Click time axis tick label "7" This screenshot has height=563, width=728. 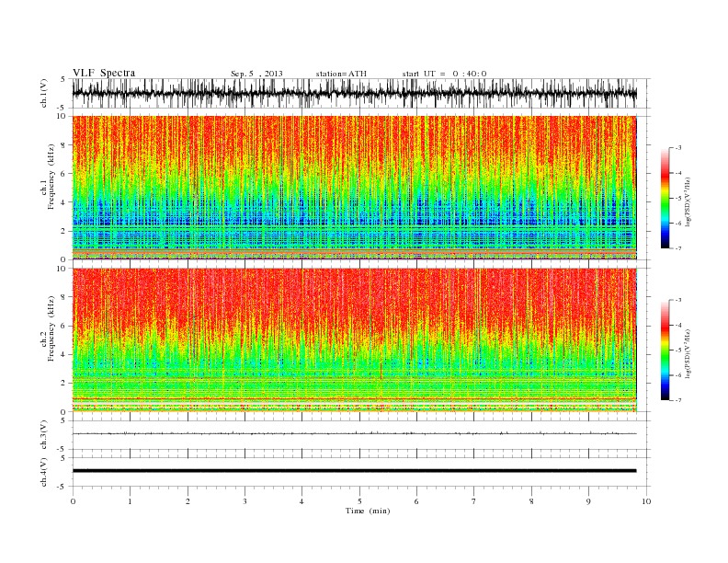474,501
